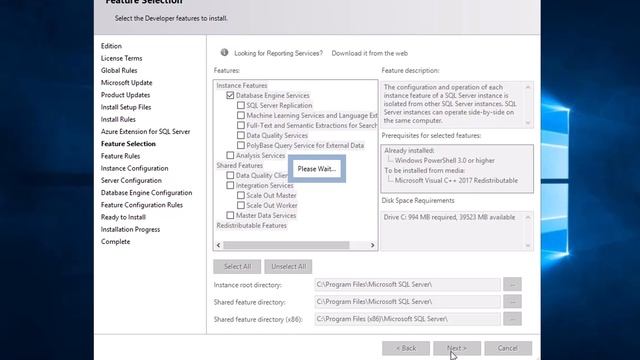Click down arrow in Disk Space Requirements box
Image resolution: width=640 pixels, height=360 pixels.
528,245
